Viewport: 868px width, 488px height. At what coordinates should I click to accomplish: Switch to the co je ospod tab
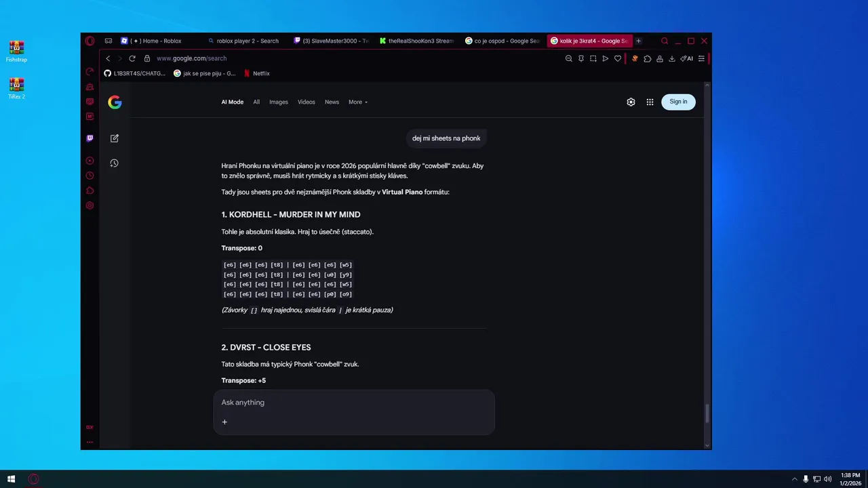click(x=502, y=41)
